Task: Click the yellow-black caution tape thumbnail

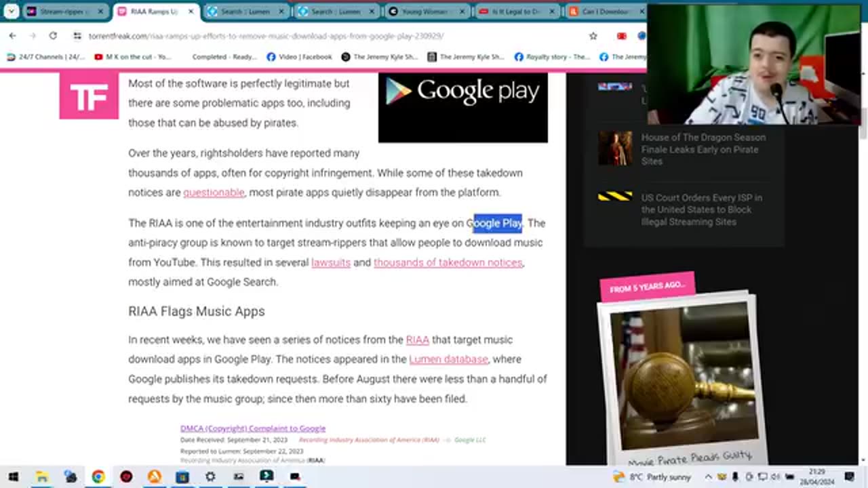Action: point(615,197)
